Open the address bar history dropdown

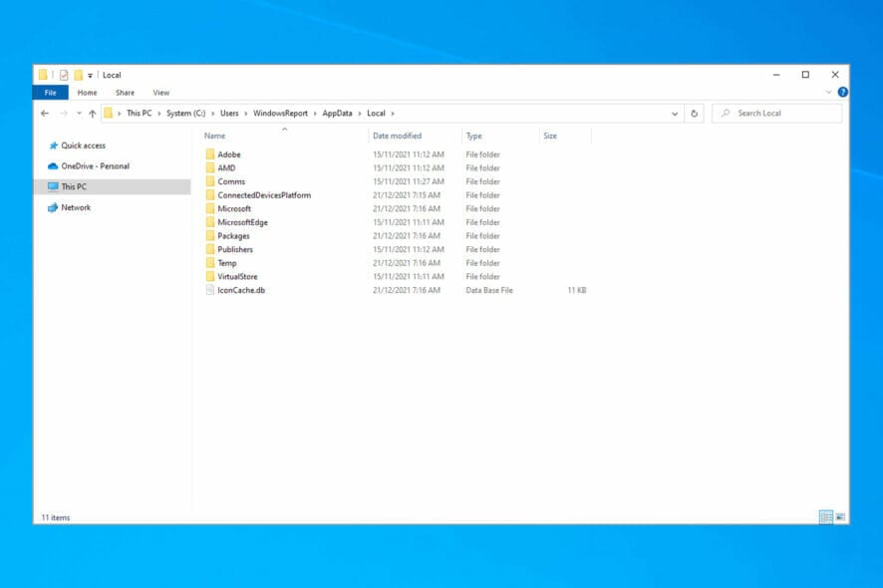[x=675, y=114]
